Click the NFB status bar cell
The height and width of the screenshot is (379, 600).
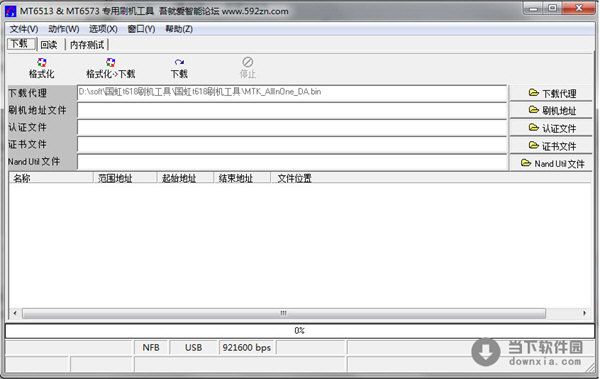(151, 348)
